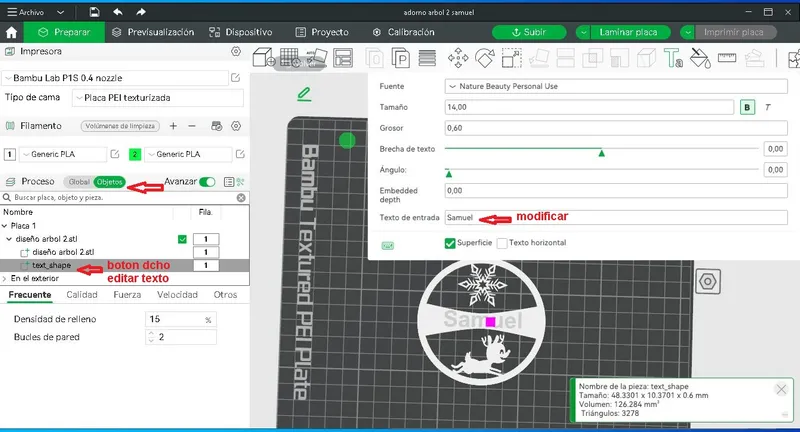This screenshot has width=800, height=432.
Task: Uncheck the Superficie checkbox
Action: pyautogui.click(x=450, y=243)
